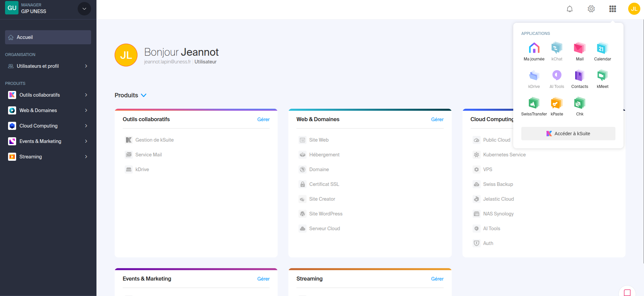Viewport: 644px width, 296px height.
Task: Toggle the applications grid launcher
Action: (612, 9)
